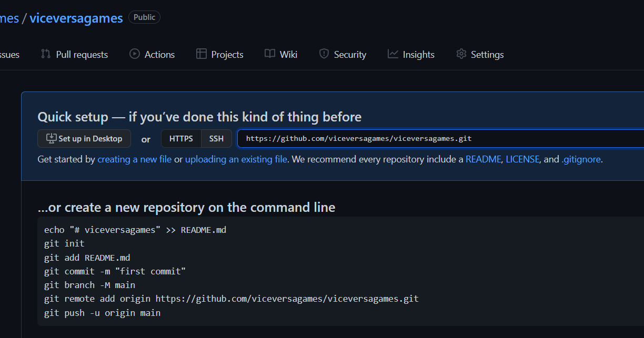Image resolution: width=644 pixels, height=338 pixels.
Task: Click the desktop download icon
Action: click(x=51, y=139)
